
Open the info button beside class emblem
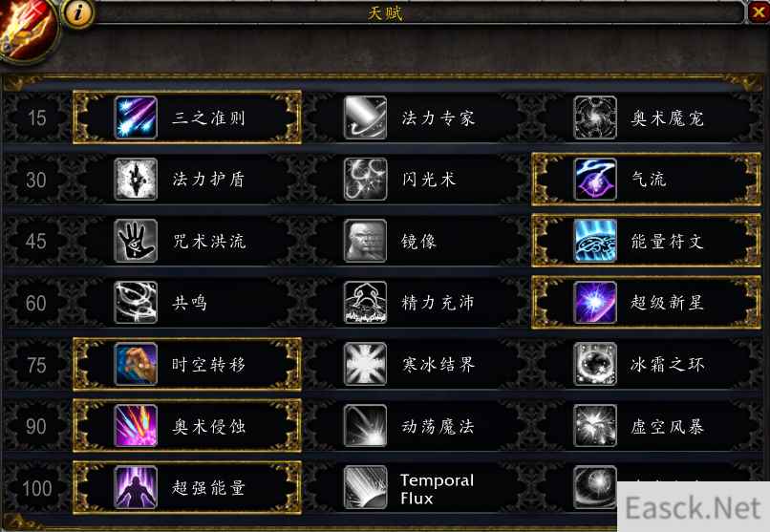click(x=77, y=13)
